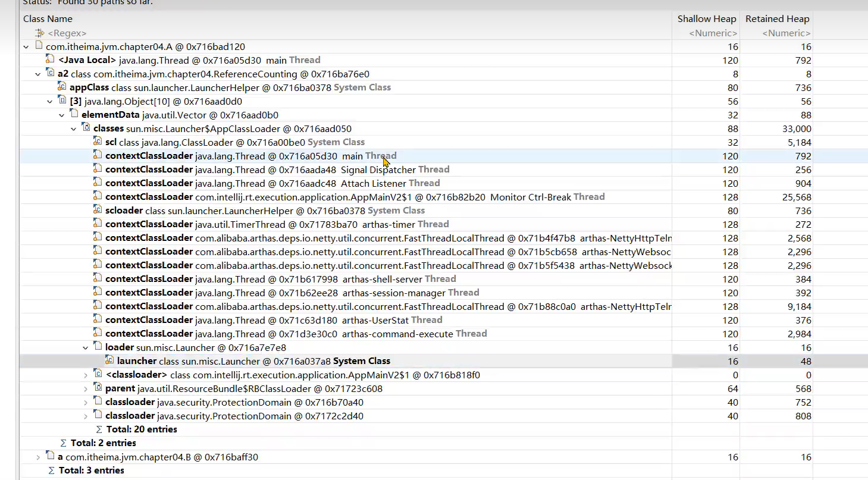Image resolution: width=868 pixels, height=480 pixels.
Task: Click the loader sun.misc.Launcher icon
Action: pos(98,347)
